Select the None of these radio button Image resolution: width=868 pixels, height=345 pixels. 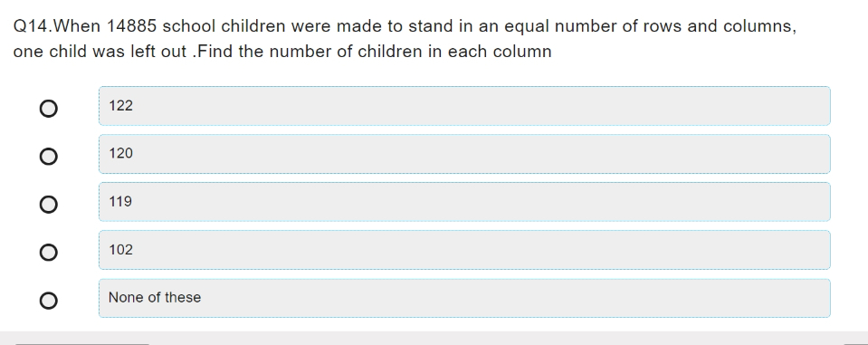tap(48, 301)
